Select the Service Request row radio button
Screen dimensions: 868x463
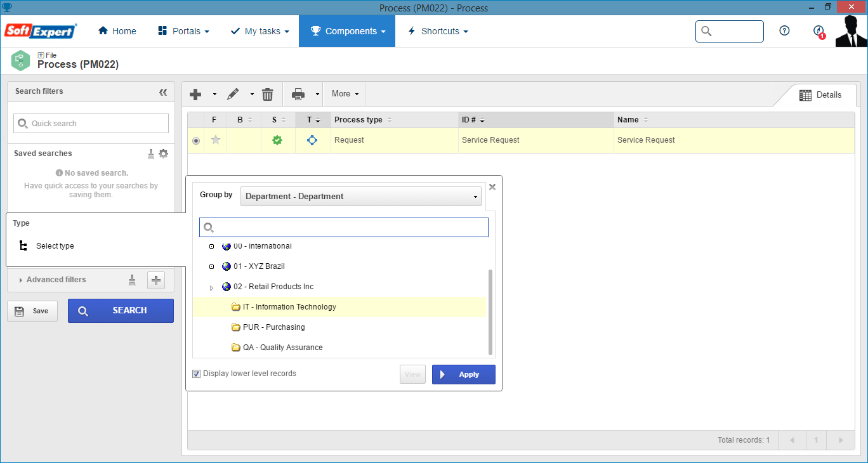(196, 141)
